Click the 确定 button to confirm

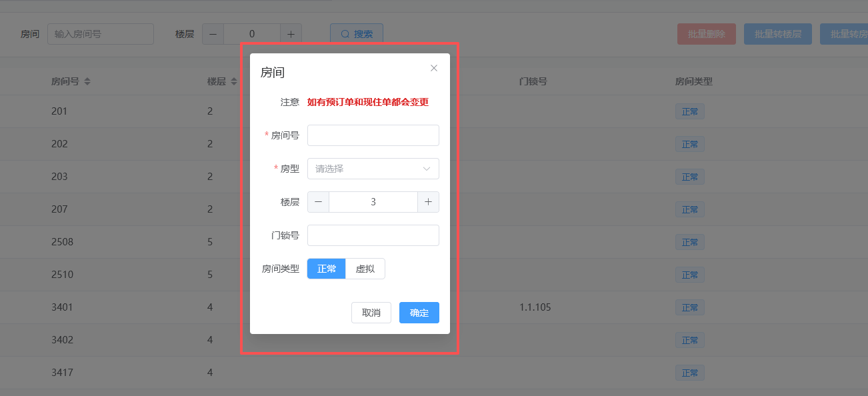[x=419, y=313]
